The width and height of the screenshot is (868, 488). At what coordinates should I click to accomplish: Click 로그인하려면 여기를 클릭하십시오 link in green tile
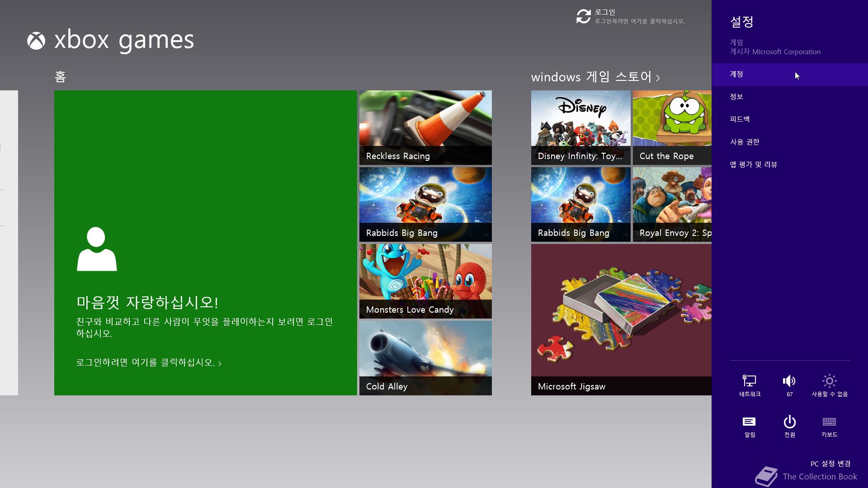(149, 362)
